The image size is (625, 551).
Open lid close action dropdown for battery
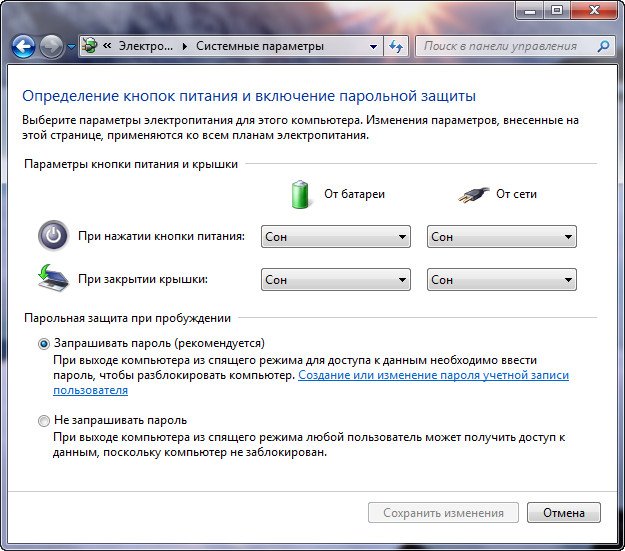click(336, 279)
